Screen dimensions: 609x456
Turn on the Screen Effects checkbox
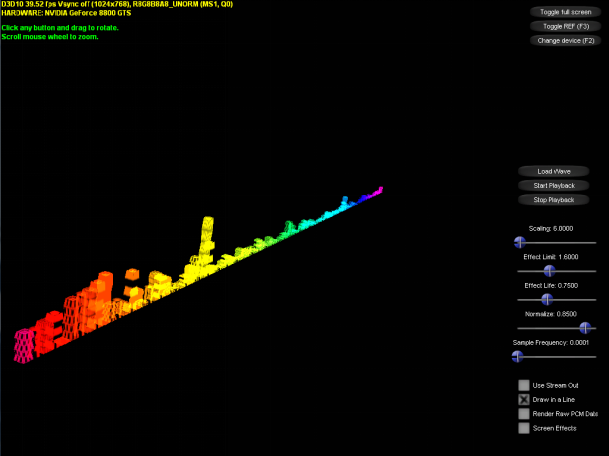(524, 428)
